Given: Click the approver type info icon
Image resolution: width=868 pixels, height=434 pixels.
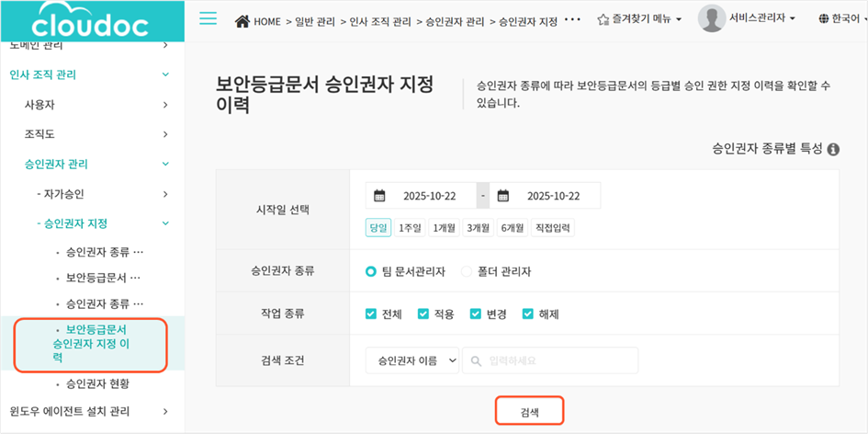Looking at the screenshot, I should click(x=833, y=149).
